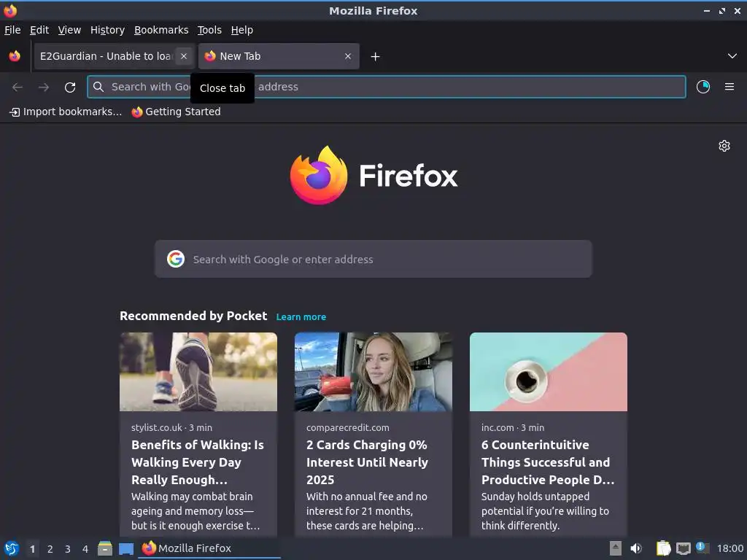Open the taskbar start menu icon
This screenshot has height=560, width=747.
12,548
